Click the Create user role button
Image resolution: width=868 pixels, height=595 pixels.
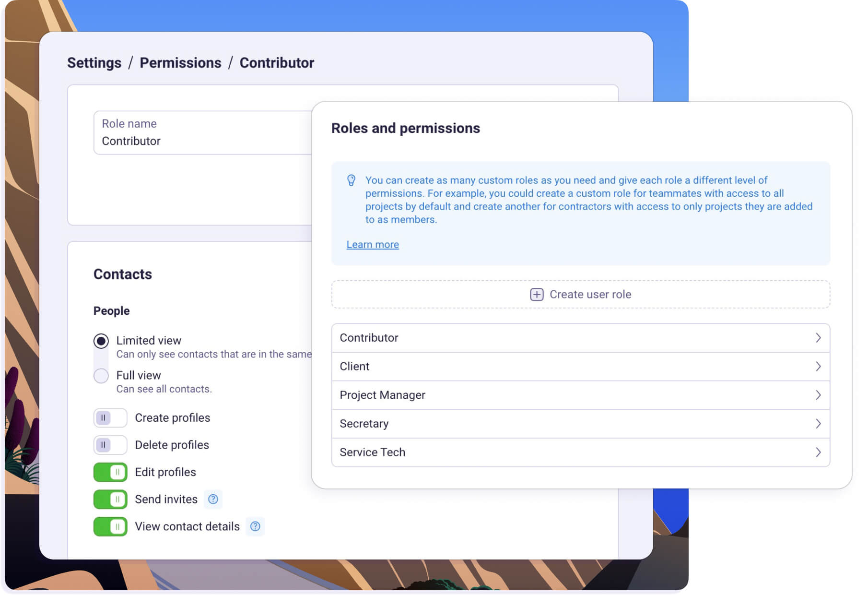[580, 294]
